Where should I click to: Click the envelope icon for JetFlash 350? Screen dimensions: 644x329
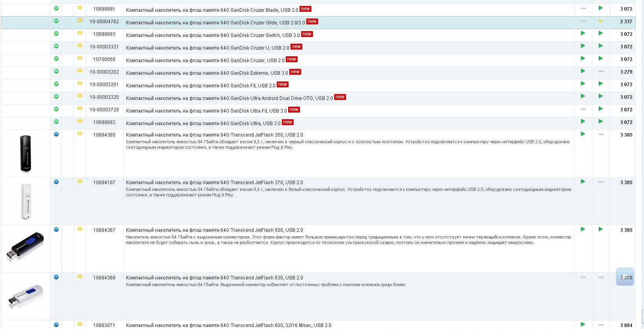click(80, 134)
